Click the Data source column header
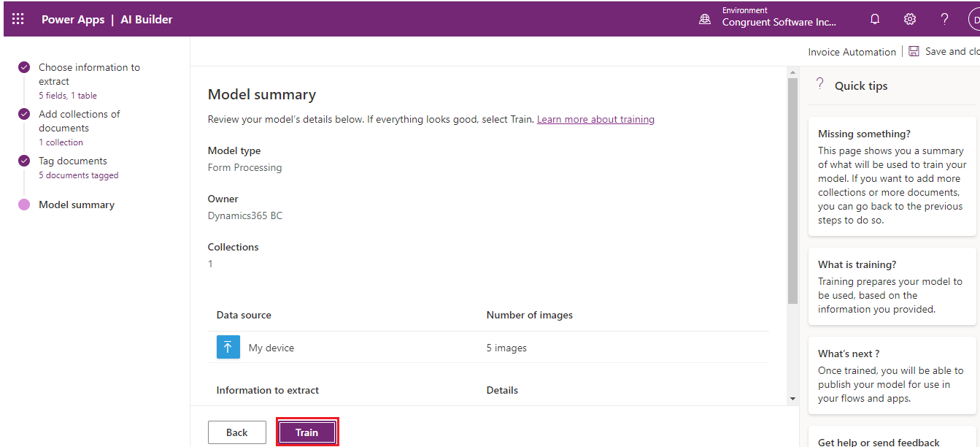The image size is (980, 447). [x=244, y=315]
